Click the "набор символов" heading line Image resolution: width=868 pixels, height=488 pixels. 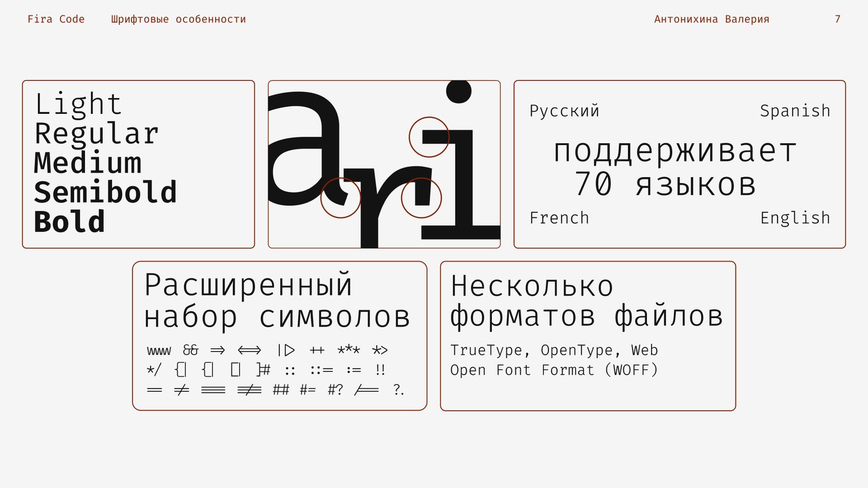[277, 316]
